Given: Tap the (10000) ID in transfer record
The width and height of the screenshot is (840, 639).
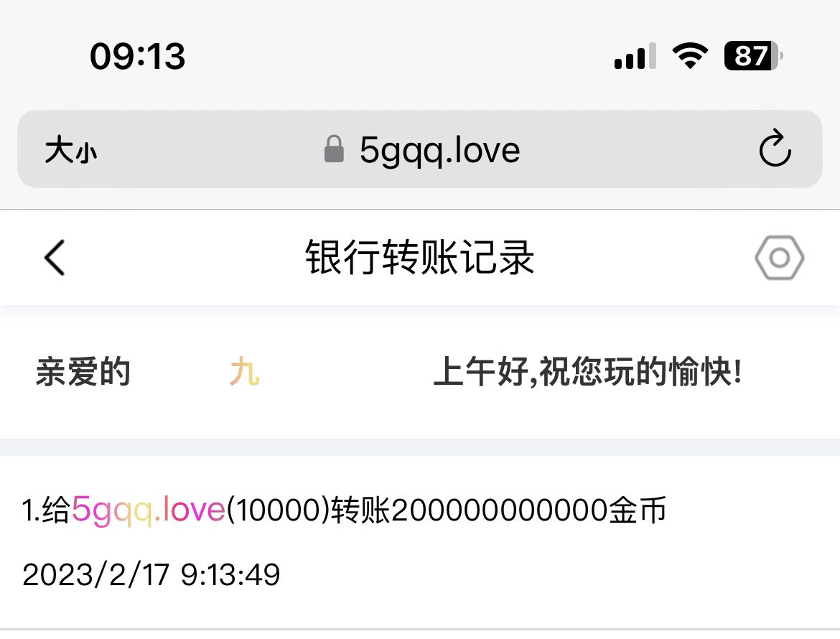Looking at the screenshot, I should pos(278,509).
